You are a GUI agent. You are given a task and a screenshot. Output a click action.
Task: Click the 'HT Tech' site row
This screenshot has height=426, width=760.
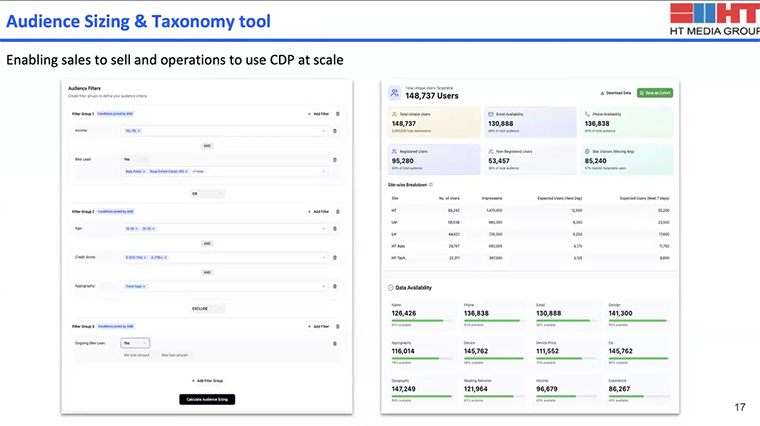coord(530,258)
